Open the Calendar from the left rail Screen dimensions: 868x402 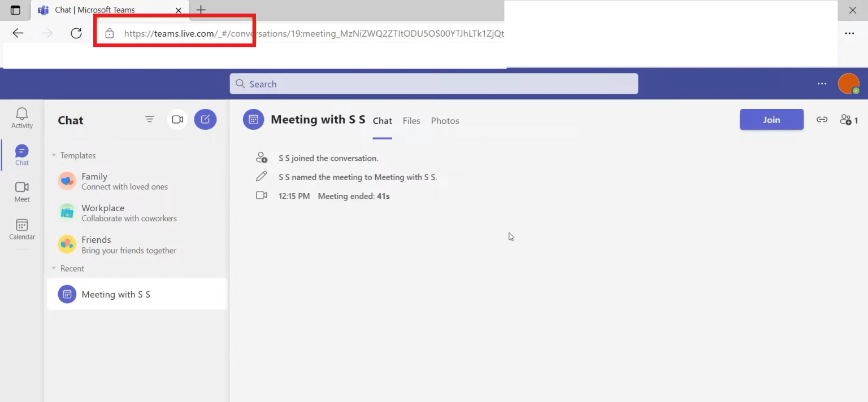tap(21, 228)
